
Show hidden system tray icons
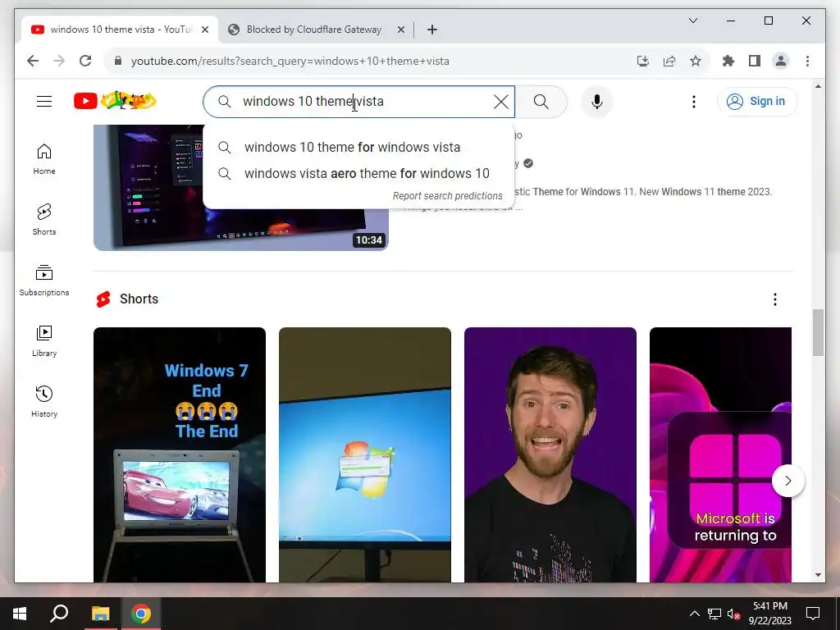point(694,614)
